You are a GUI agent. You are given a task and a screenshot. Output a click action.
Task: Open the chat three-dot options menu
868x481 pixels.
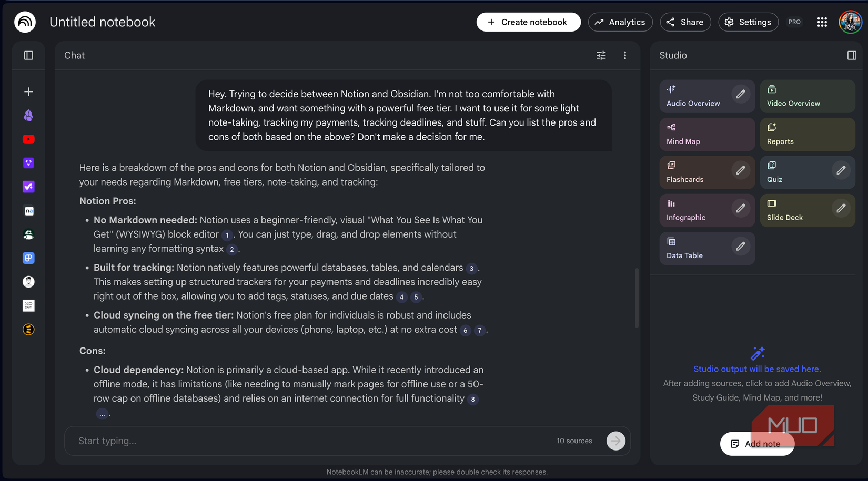[625, 55]
